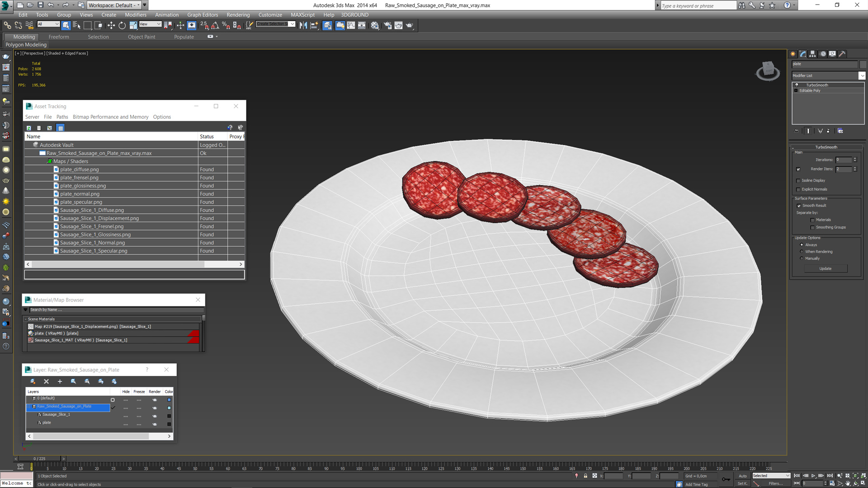Click the Mirror tool icon
The height and width of the screenshot is (488, 868).
pyautogui.click(x=303, y=25)
